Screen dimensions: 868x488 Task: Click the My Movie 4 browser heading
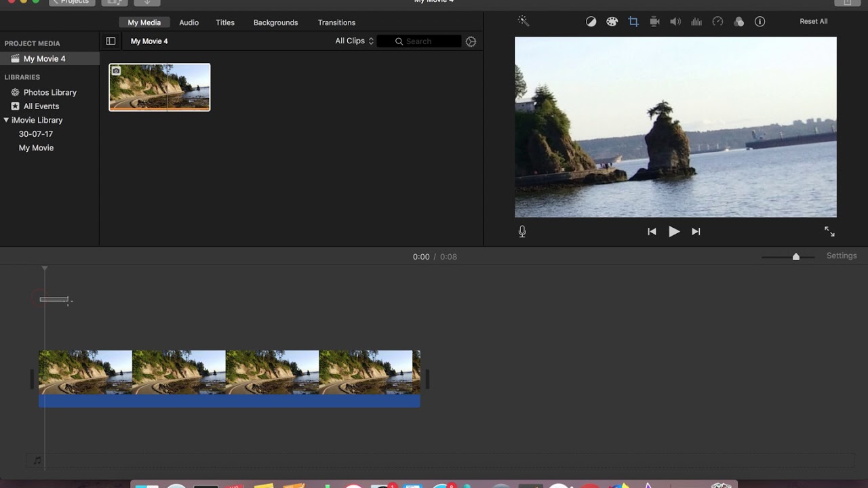click(x=149, y=41)
